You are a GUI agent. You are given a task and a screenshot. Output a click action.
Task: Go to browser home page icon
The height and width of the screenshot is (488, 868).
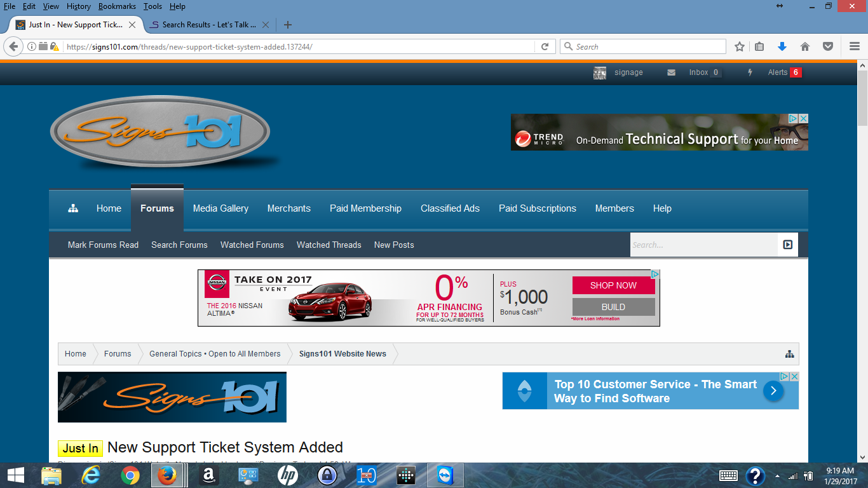point(805,46)
